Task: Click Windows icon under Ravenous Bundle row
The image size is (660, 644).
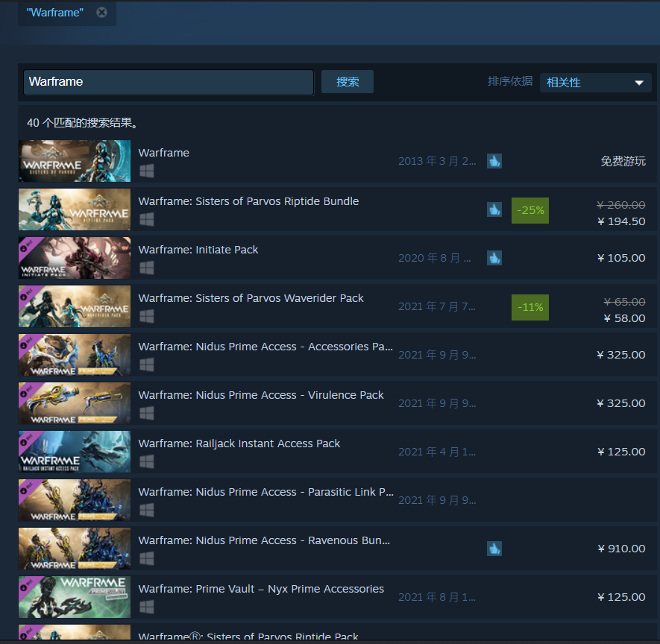Action: point(146,558)
